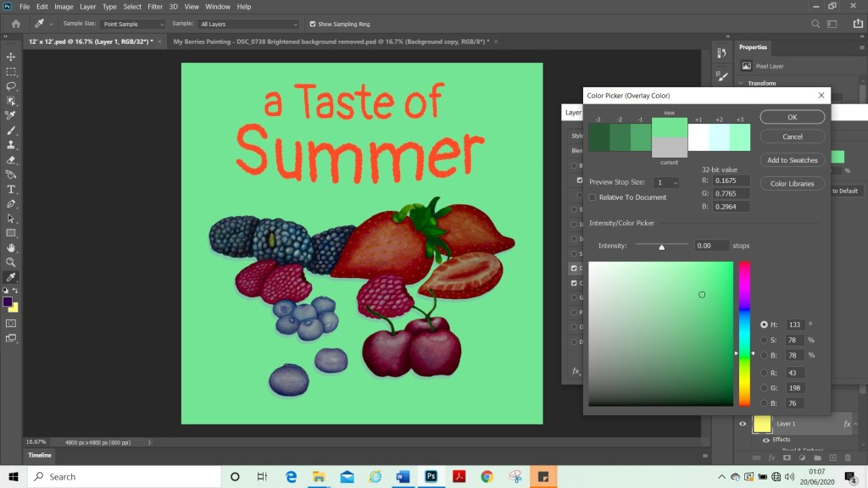Open Preview Stop Size dropdown
Image resolution: width=868 pixels, height=488 pixels.
pos(666,183)
